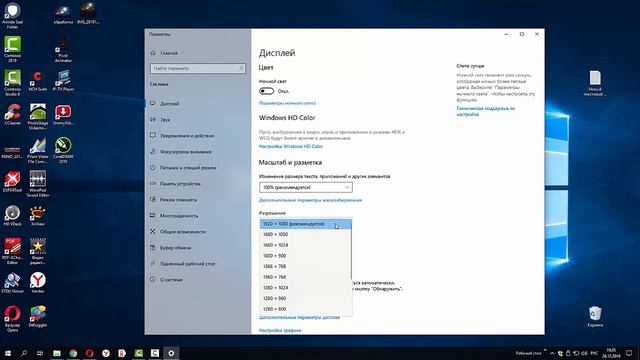Toggle the Ночной свет switch

(267, 91)
